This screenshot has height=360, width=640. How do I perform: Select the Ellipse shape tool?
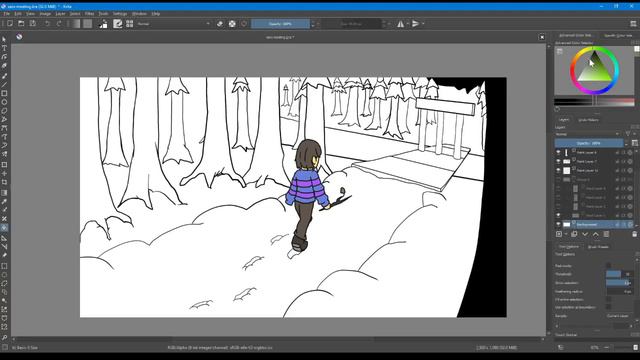(x=4, y=102)
